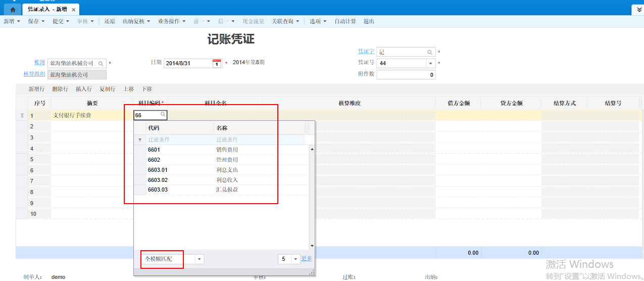The height and width of the screenshot is (281, 644).
Task: Click the scroll-down arrow in the lookup list
Action: pyautogui.click(x=312, y=246)
